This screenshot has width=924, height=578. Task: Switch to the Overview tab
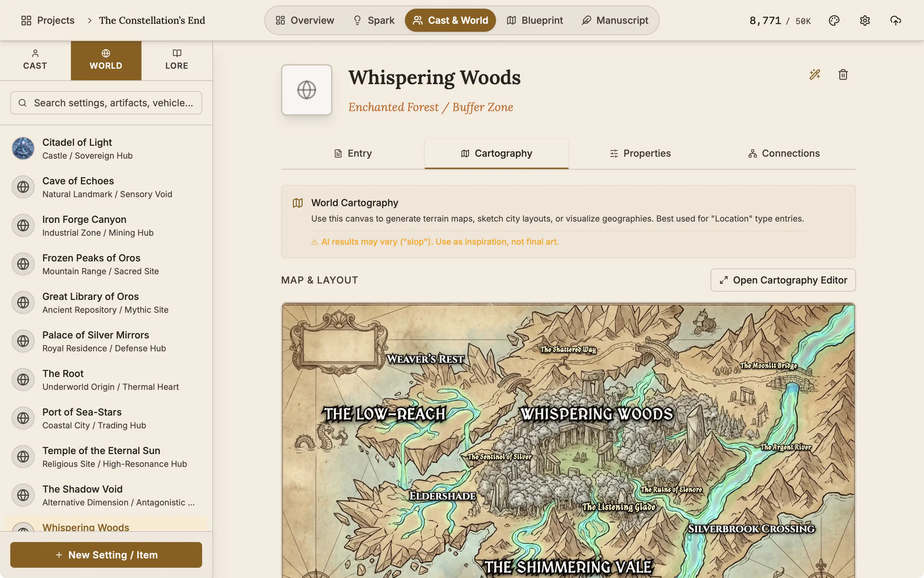305,20
